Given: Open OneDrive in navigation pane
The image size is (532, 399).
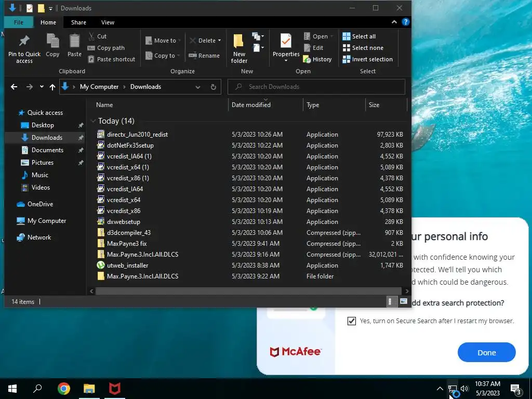Looking at the screenshot, I should tap(40, 204).
